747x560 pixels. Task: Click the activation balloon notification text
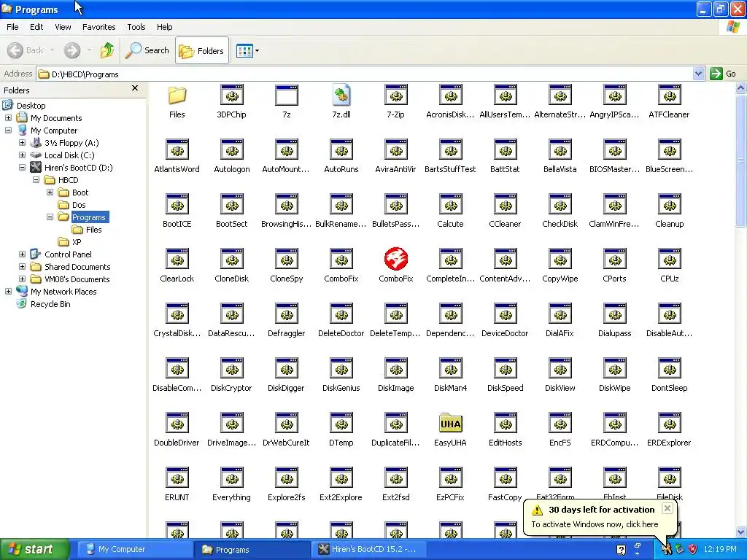(x=595, y=524)
